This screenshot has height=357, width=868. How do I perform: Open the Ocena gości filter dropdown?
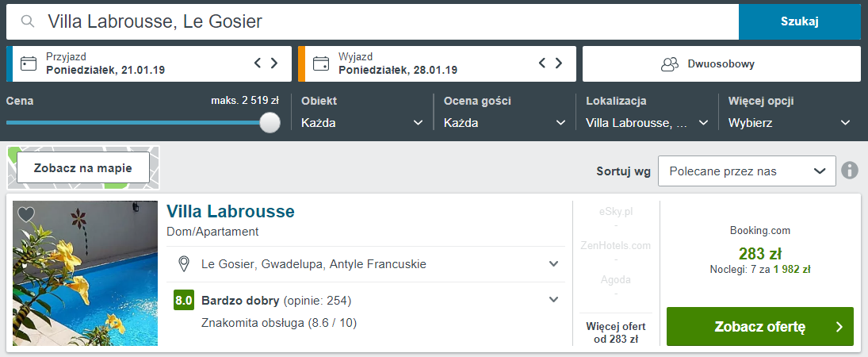[505, 123]
